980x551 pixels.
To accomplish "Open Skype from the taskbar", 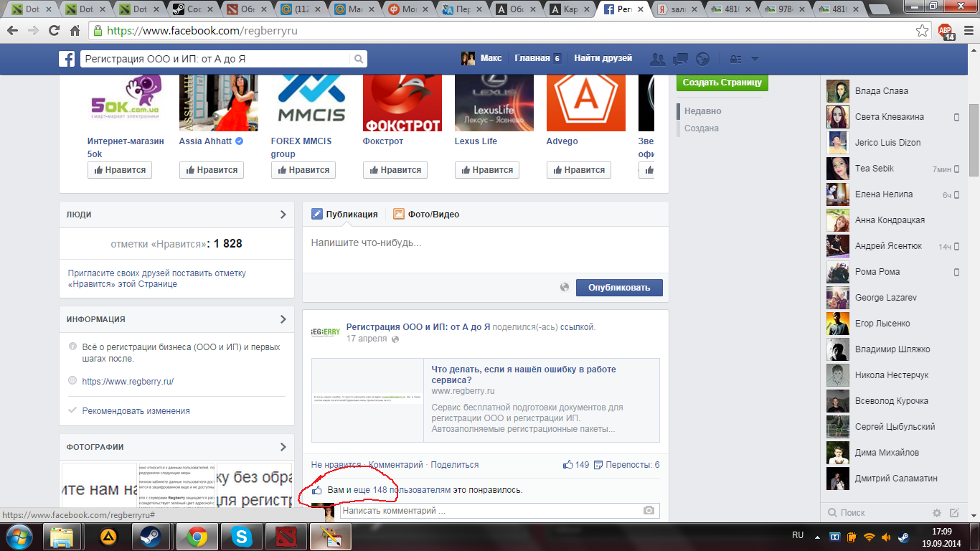I will (241, 537).
